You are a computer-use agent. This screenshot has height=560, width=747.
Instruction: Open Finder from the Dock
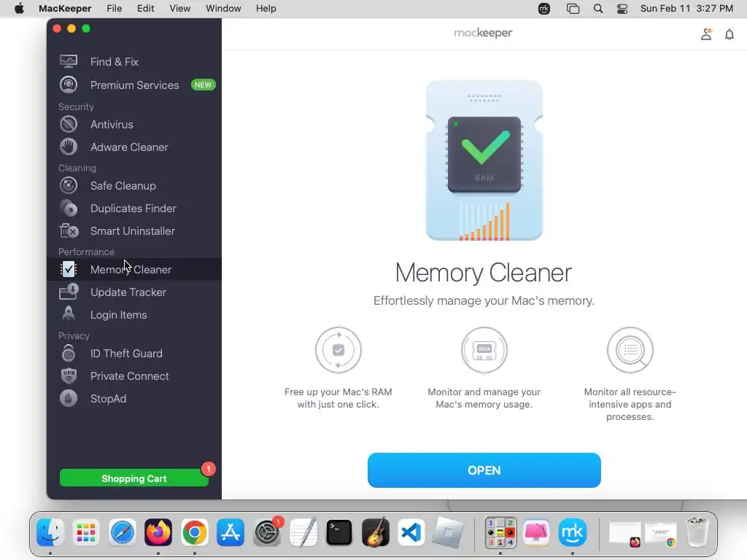(50, 532)
